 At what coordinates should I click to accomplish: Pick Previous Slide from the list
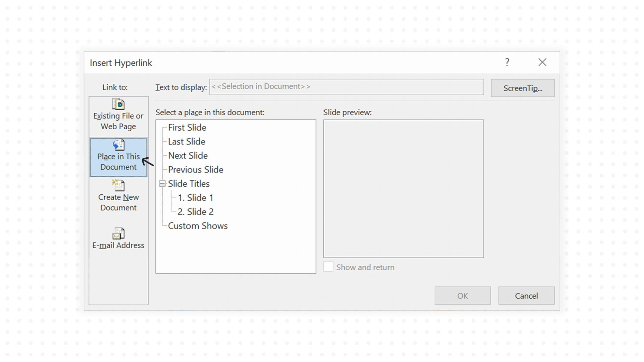tap(195, 170)
